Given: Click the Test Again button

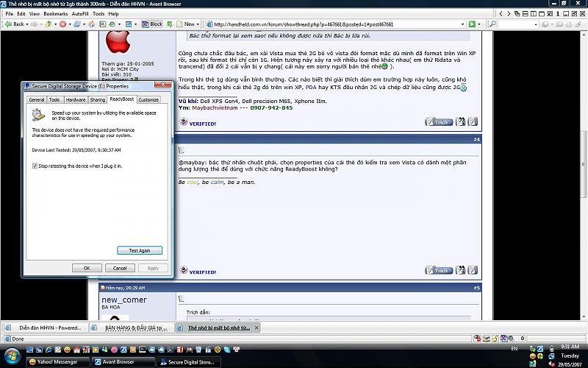Looking at the screenshot, I should tap(139, 250).
